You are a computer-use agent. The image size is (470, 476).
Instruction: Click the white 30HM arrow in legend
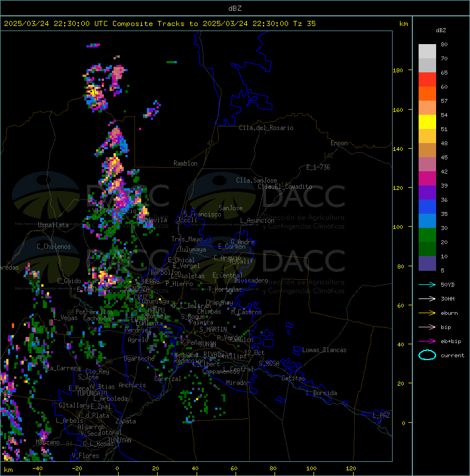(427, 298)
